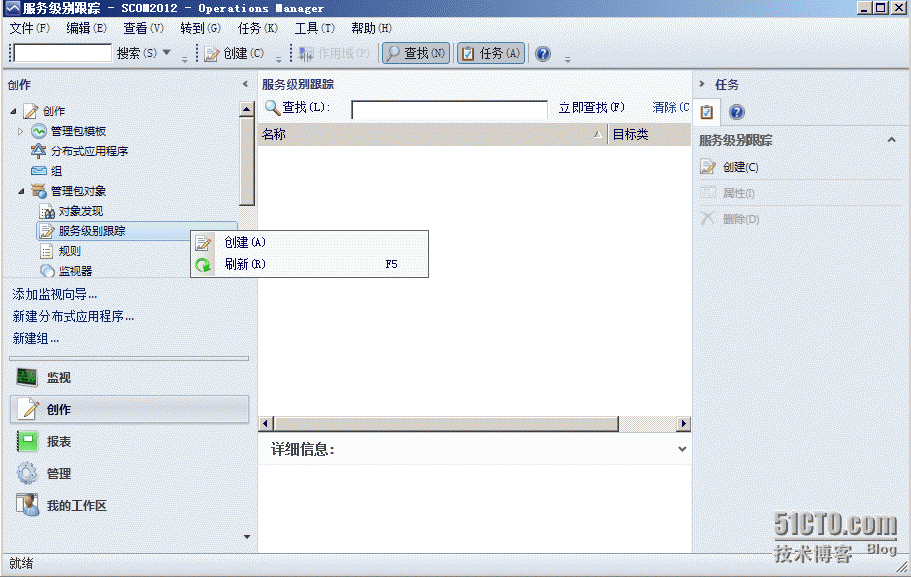Expand the 管理包模板 tree node
This screenshot has width=911, height=577.
click(21, 131)
